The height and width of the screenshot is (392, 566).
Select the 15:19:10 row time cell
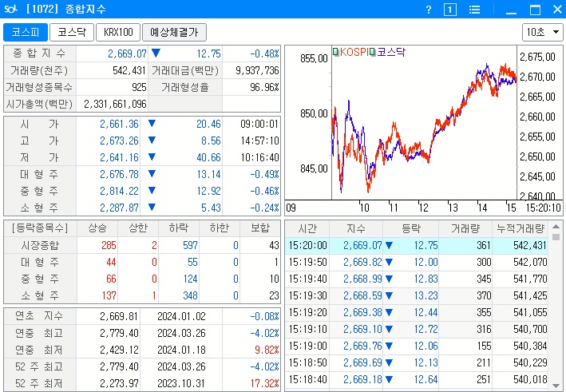(x=307, y=329)
